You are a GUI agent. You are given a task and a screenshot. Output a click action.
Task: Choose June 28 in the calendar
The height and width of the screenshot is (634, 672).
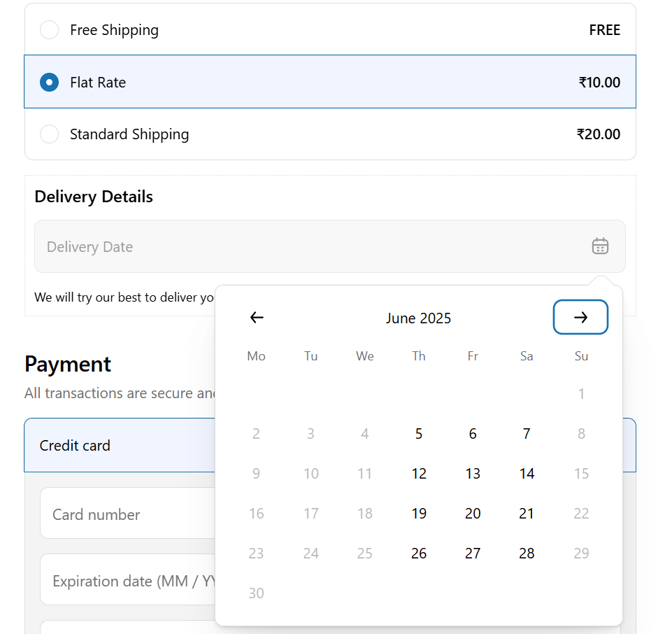pyautogui.click(x=527, y=554)
